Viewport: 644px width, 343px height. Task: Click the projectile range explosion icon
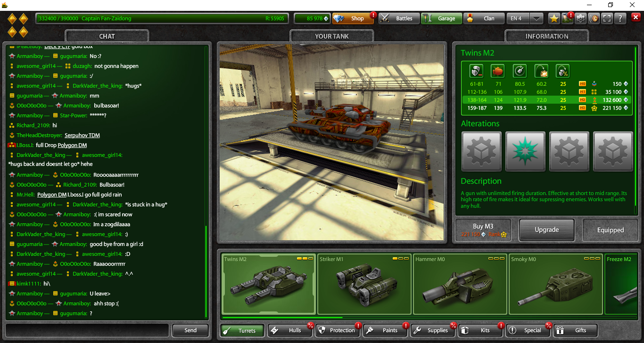pos(541,71)
